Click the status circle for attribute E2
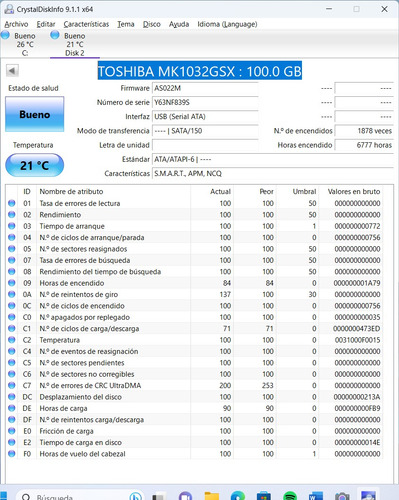399x500 pixels. 12,442
